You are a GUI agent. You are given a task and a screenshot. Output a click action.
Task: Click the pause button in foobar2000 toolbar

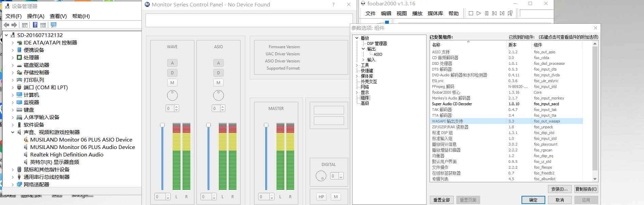pyautogui.click(x=487, y=13)
